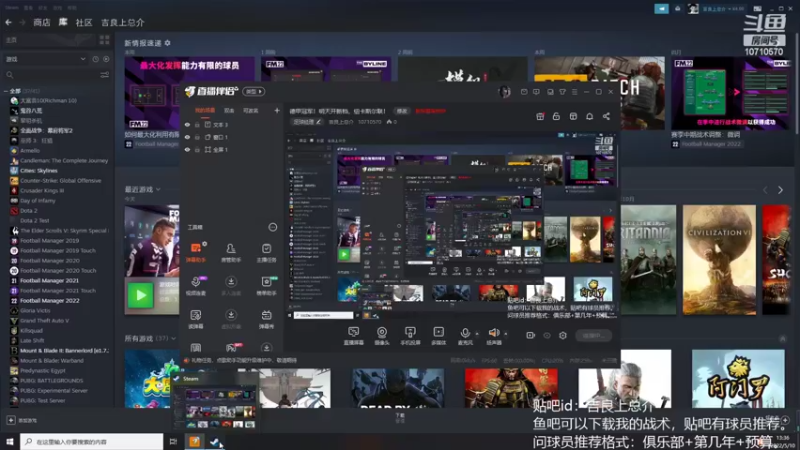Click the green play button on the Football Manager card
Screen dimensions: 800x450
[140, 295]
